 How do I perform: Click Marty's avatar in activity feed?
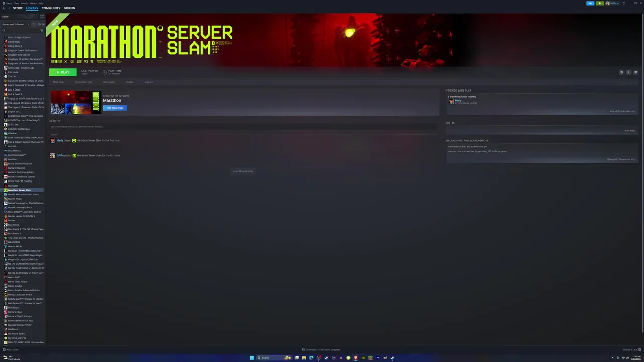[x=52, y=141]
